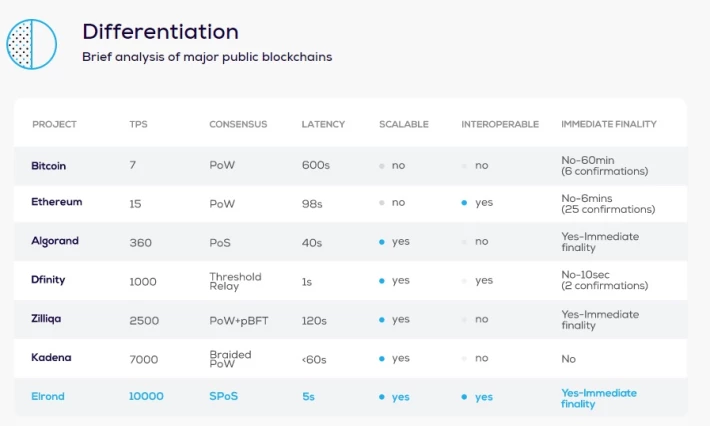
Task: Click the 'Brief analysis of major public blockchains' subtitle
Action: (207, 57)
